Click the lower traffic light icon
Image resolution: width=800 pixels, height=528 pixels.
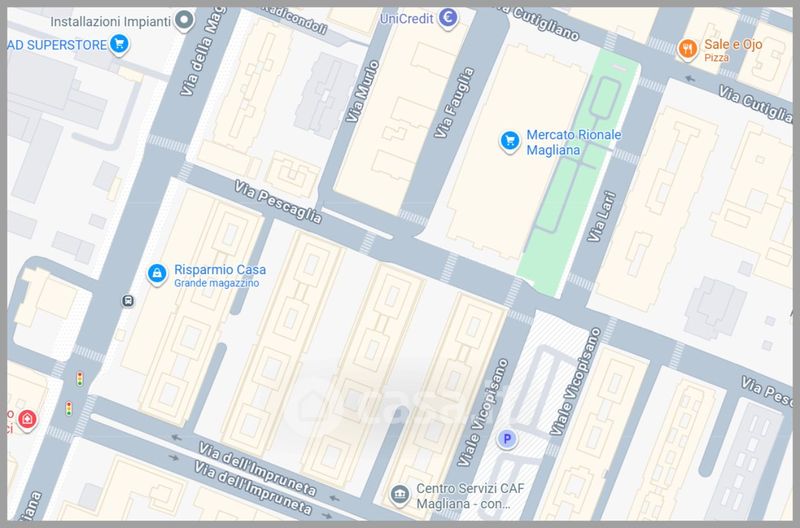(69, 409)
